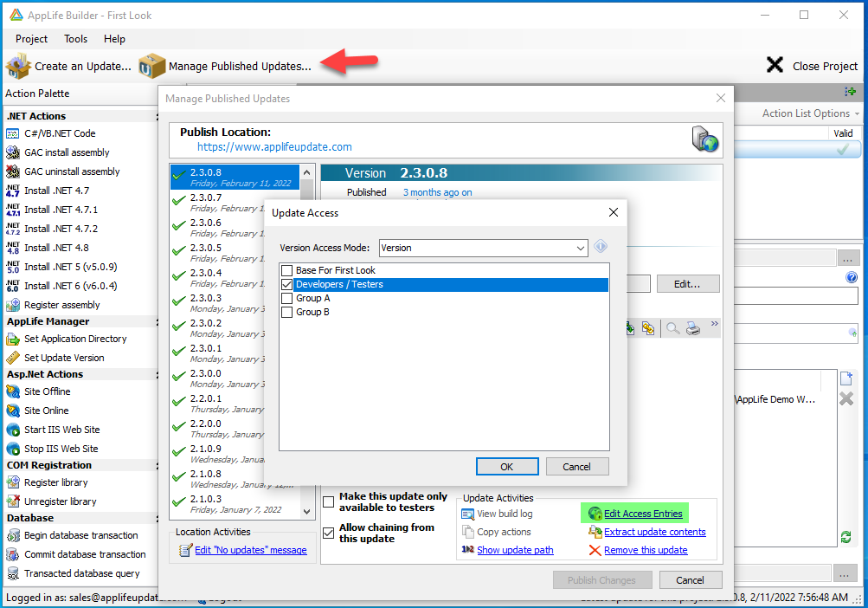
Task: Enable Make this update only available to testers
Action: (329, 502)
